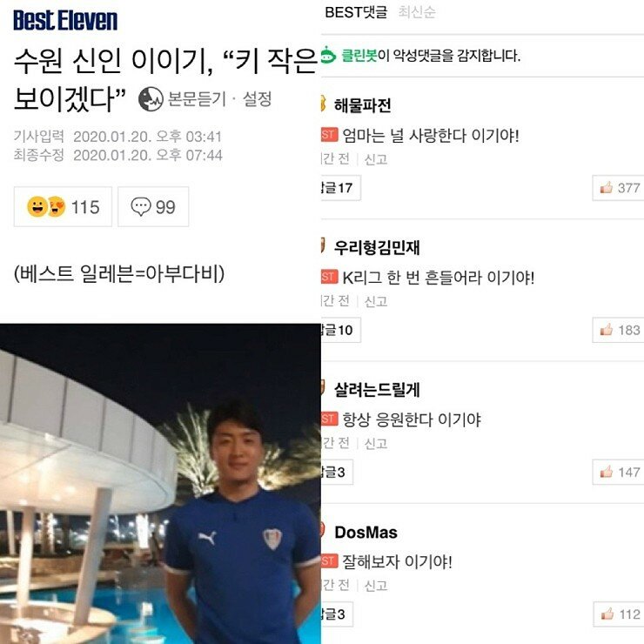Expand the 3 replies under 살려는드릴게

[337, 473]
